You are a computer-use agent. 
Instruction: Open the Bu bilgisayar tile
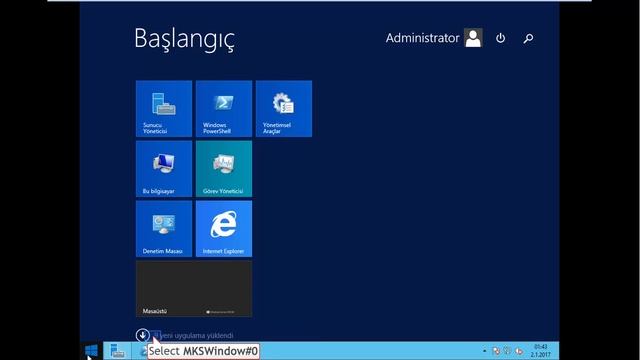click(x=164, y=169)
